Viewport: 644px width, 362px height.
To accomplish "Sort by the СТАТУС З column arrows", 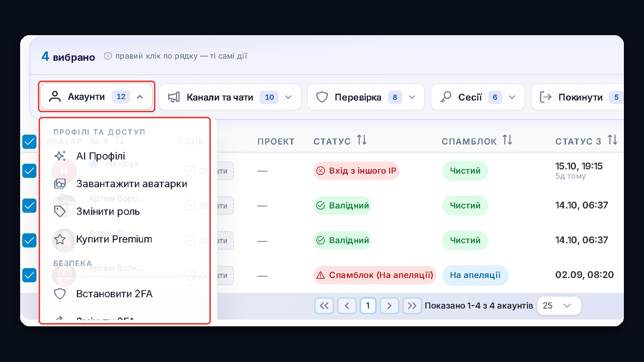I will tap(612, 140).
